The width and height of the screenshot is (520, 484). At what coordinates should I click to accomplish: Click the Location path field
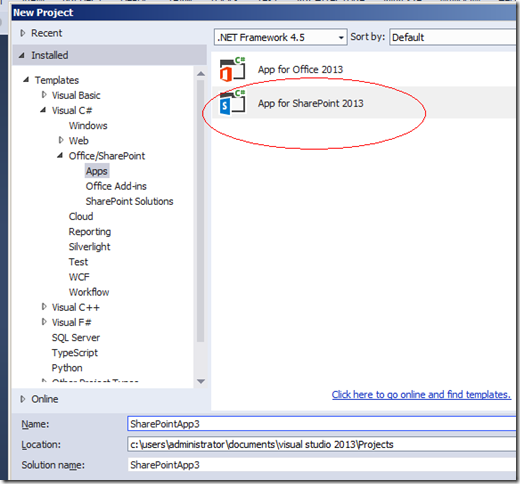point(322,444)
